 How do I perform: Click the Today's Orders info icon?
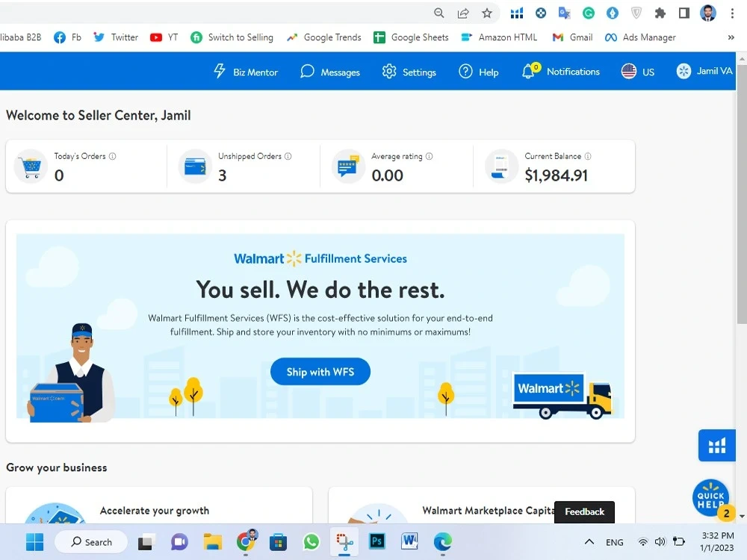(113, 156)
